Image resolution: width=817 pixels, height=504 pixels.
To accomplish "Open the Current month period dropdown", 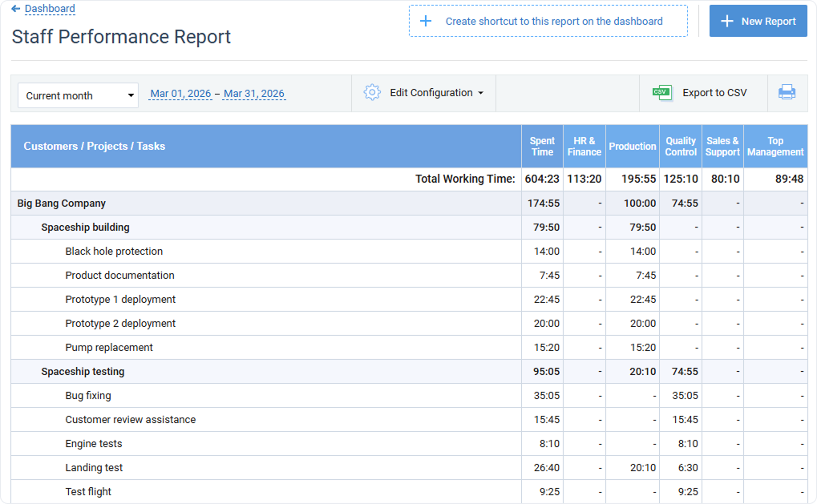I will [x=77, y=95].
